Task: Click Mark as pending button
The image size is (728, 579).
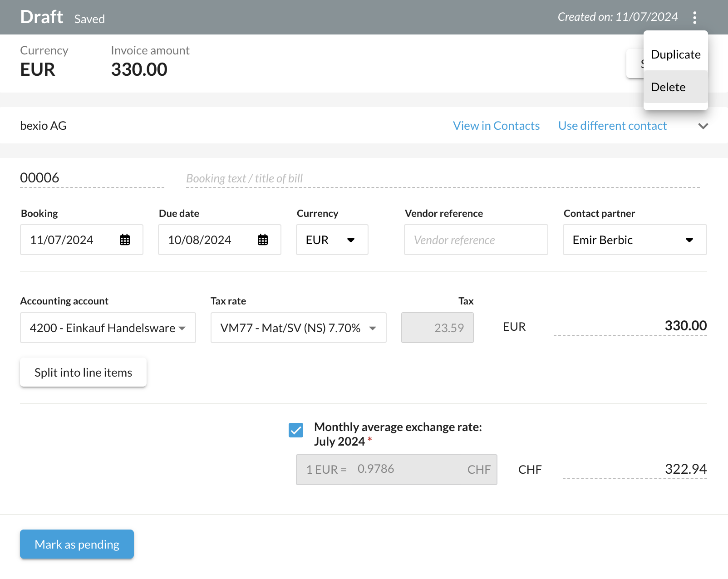Action: [77, 544]
